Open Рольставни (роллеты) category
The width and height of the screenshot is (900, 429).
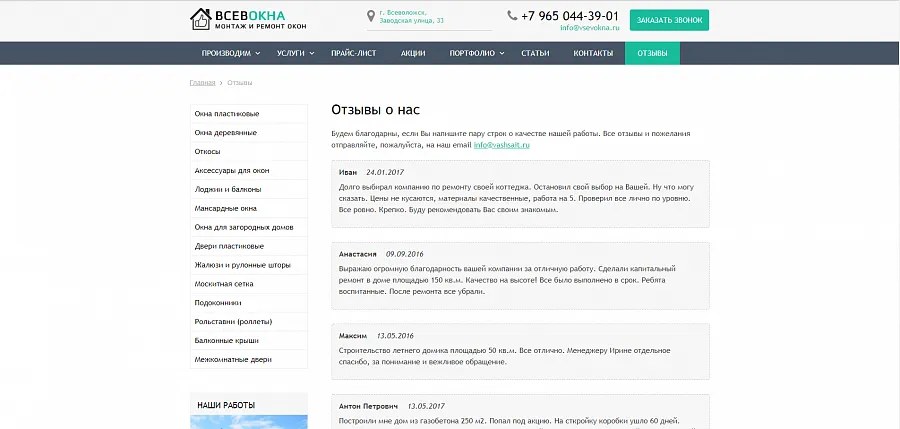[x=249, y=322]
